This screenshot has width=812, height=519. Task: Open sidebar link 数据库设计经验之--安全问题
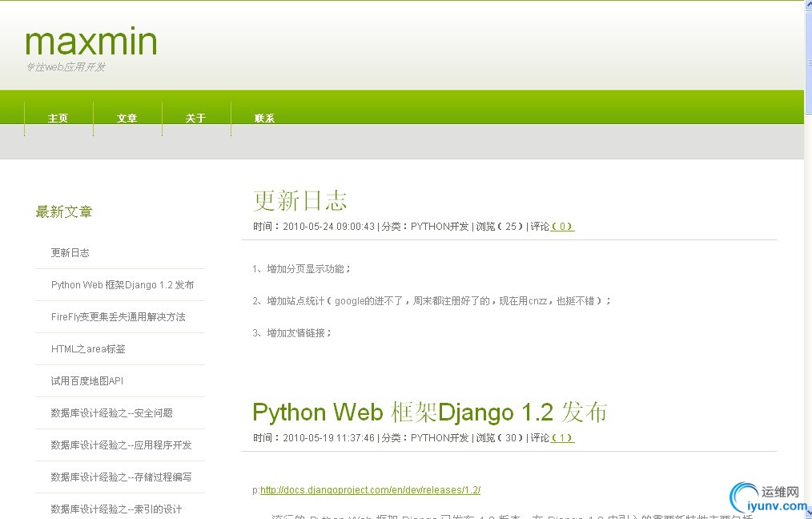(112, 413)
